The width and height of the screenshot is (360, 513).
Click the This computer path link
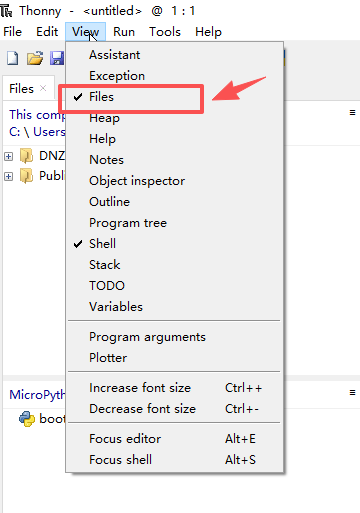37,115
